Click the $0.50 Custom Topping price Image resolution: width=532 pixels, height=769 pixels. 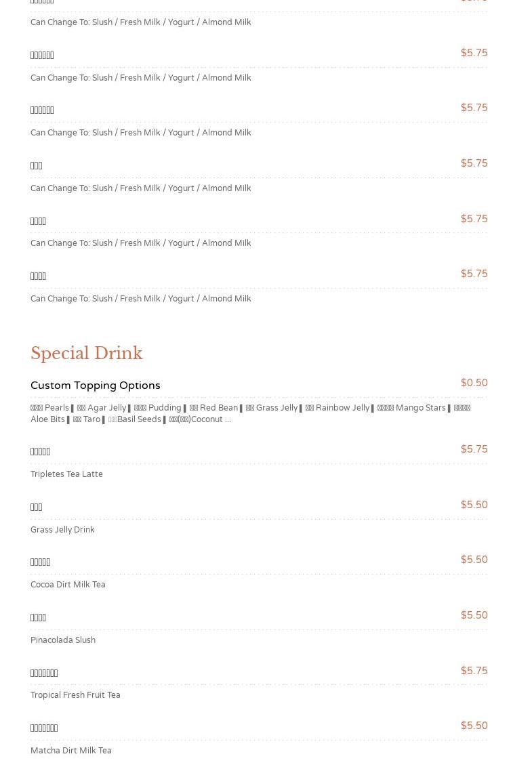tap(474, 383)
